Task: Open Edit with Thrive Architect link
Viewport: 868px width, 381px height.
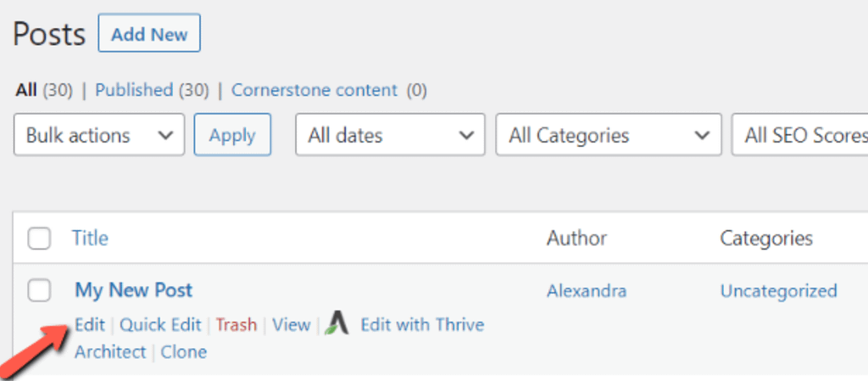Action: click(280, 338)
